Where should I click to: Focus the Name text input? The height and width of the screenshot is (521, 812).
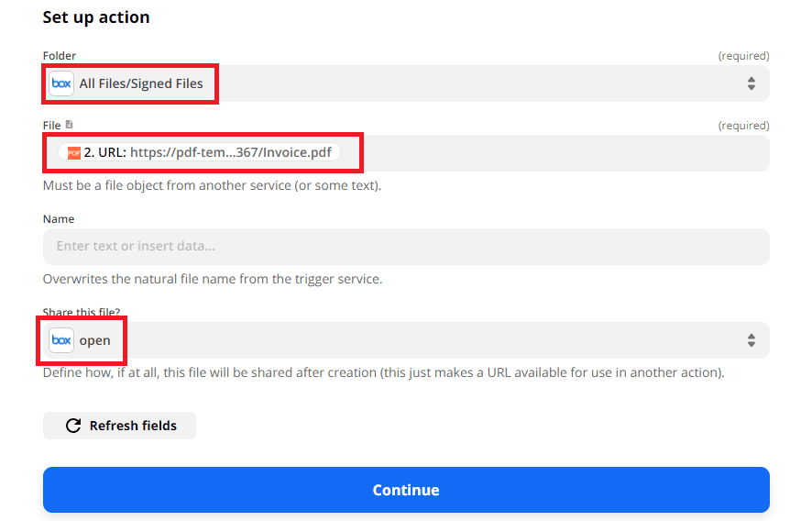(405, 247)
